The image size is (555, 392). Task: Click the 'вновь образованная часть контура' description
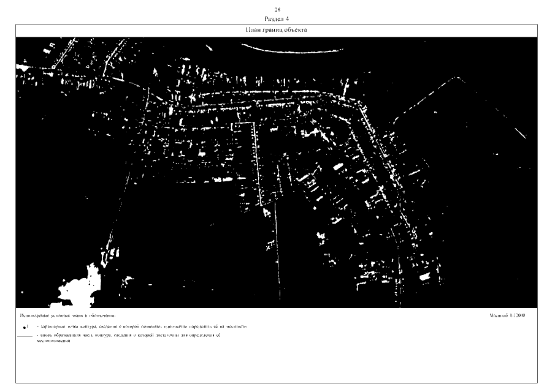click(128, 336)
